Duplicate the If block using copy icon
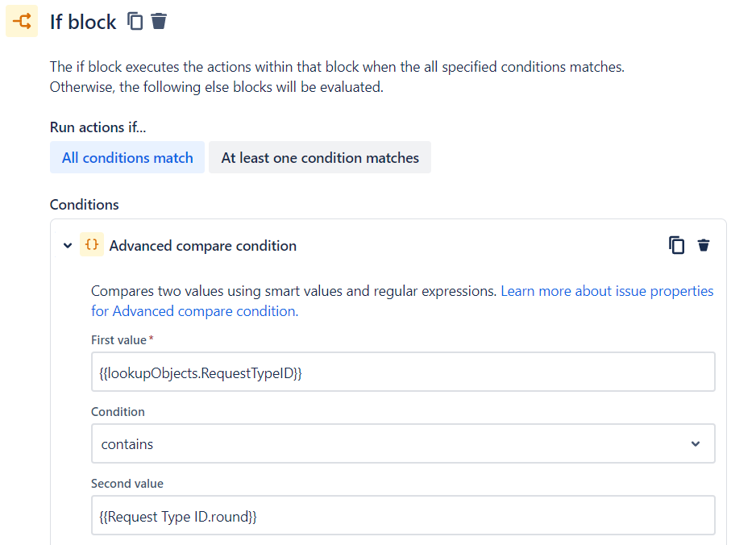The height and width of the screenshot is (545, 756). pos(135,21)
